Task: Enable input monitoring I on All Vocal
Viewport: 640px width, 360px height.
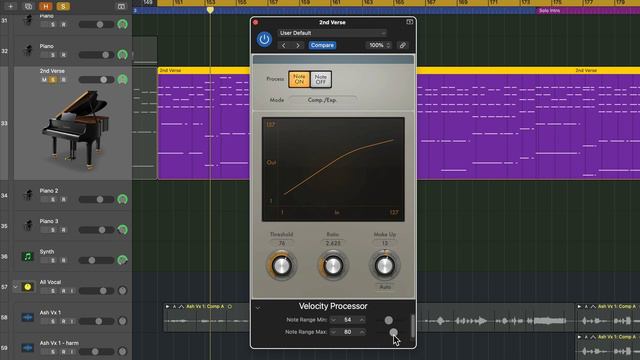Action: pyautogui.click(x=72, y=291)
